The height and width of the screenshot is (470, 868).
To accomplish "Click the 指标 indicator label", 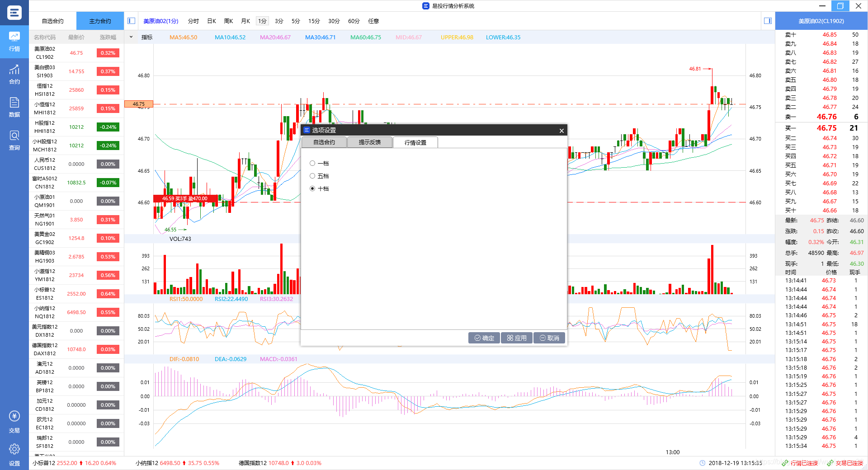I will 147,37.
